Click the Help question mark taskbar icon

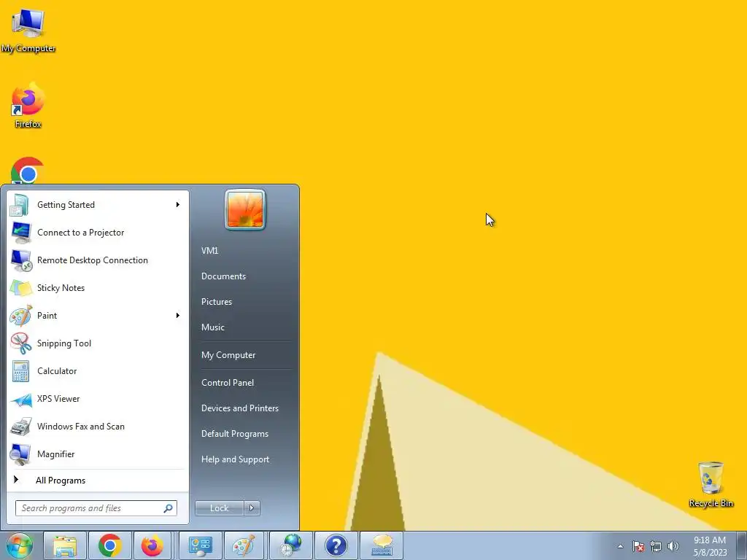coord(336,545)
